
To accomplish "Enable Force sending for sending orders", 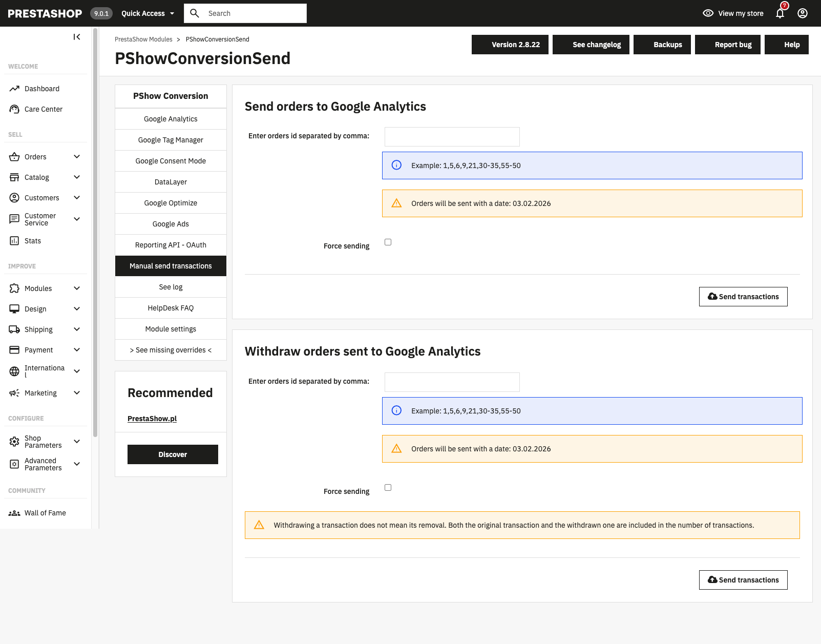I will pyautogui.click(x=388, y=242).
